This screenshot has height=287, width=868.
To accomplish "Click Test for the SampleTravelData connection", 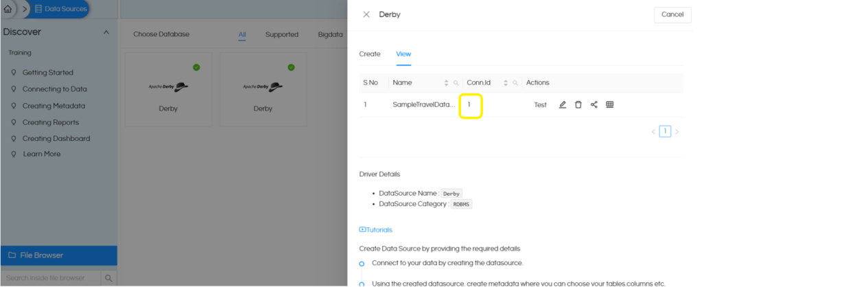I will tap(541, 105).
